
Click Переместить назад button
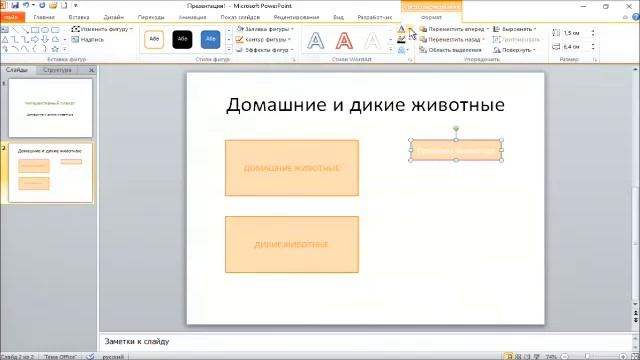(452, 40)
